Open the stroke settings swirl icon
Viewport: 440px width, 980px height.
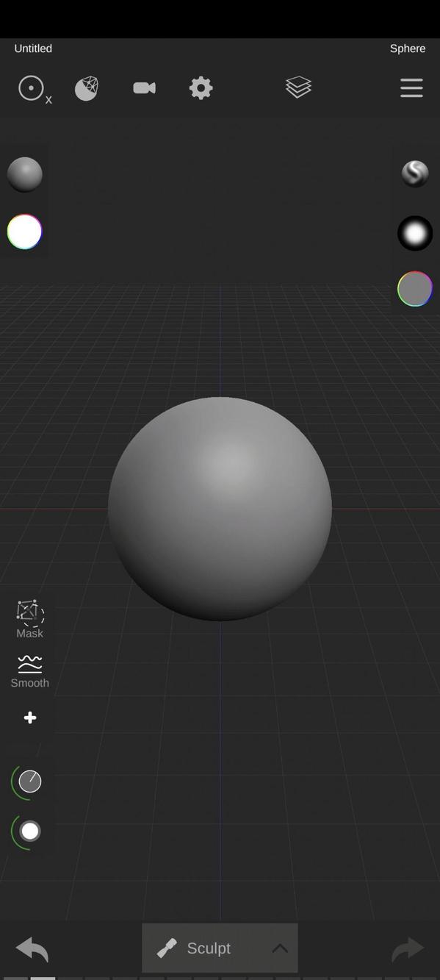(x=415, y=174)
